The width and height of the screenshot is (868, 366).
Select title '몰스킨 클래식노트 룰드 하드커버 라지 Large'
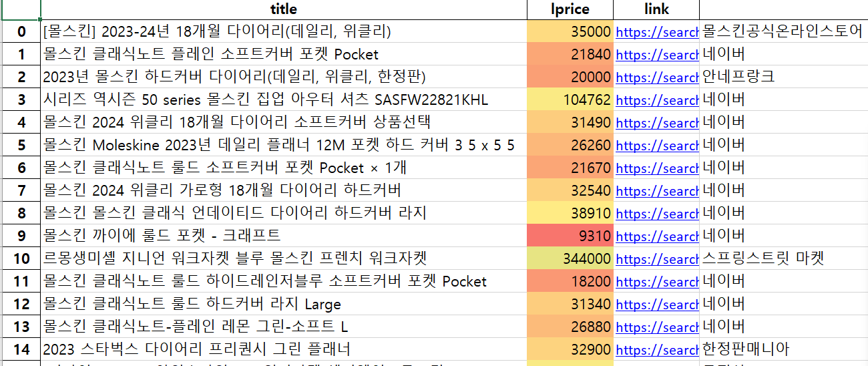tap(284, 304)
